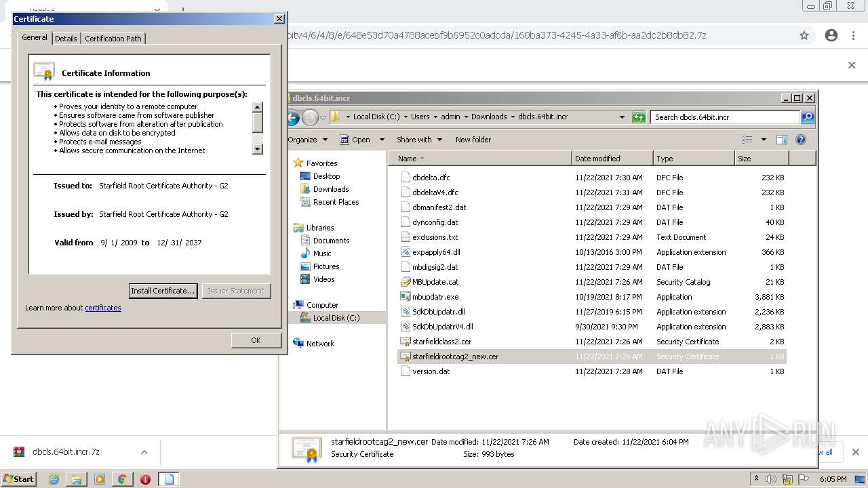Expand the Downloads breadcrumb arrow
Viewport: 868px width, 488px height.
[513, 117]
